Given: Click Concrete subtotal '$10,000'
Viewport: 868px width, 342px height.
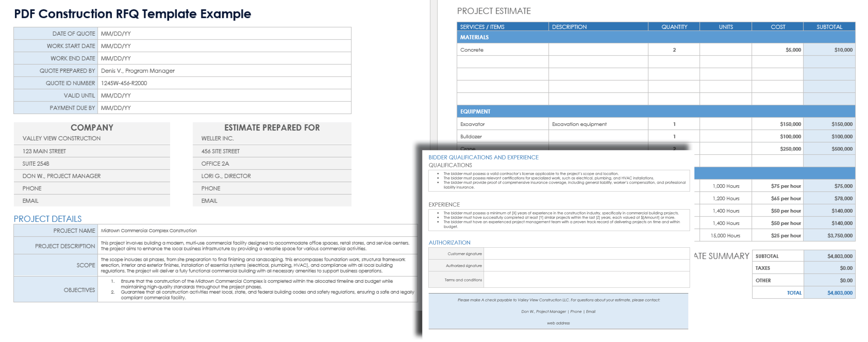Looking at the screenshot, I should click(x=829, y=50).
